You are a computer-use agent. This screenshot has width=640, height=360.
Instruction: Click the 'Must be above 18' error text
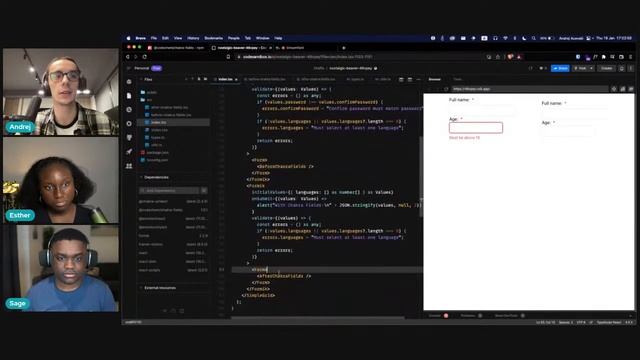coord(464,138)
